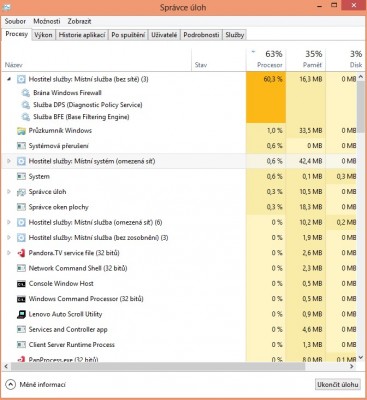This screenshot has height=400, width=367.
Task: Collapse the Hostitel služby Místní služba (bez sítě) group
Action: click(x=9, y=79)
